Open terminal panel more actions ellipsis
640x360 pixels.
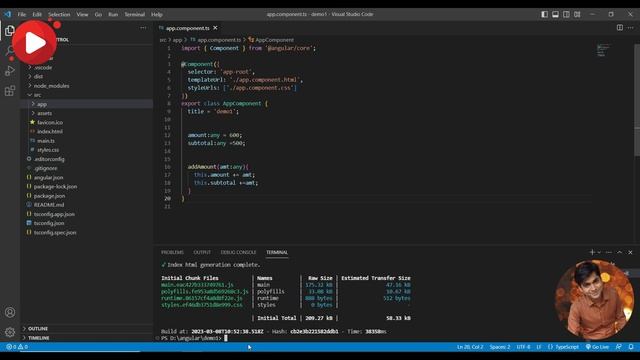pos(609,252)
